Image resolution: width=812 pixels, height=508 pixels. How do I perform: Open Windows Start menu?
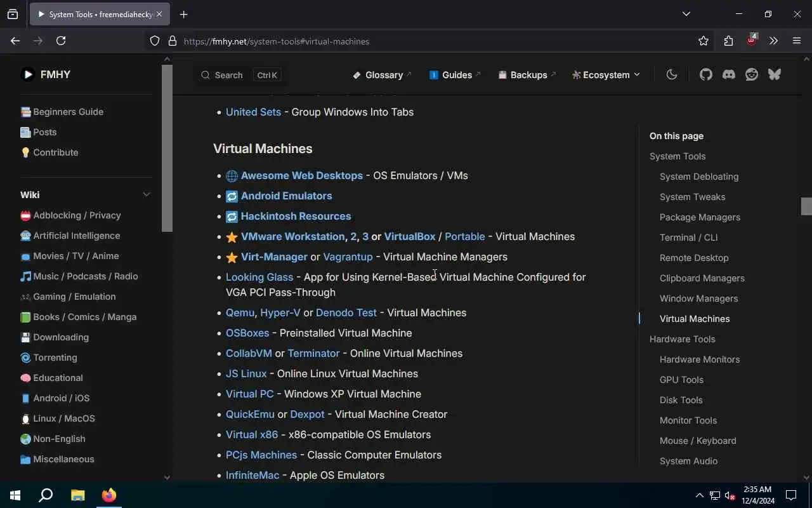[15, 495]
